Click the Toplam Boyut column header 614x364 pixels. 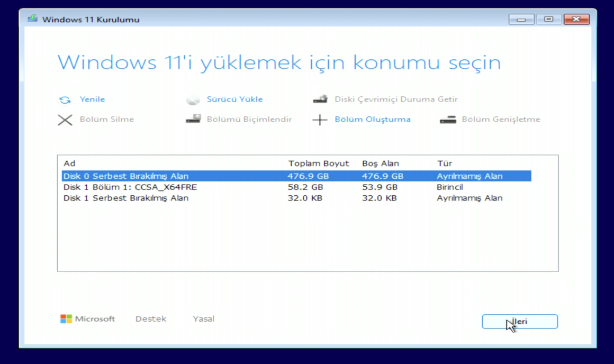click(x=318, y=163)
